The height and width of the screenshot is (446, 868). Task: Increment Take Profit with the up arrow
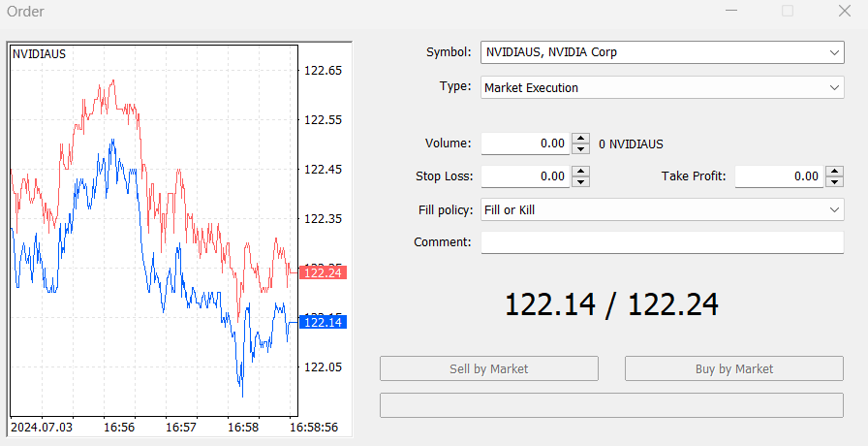point(834,172)
